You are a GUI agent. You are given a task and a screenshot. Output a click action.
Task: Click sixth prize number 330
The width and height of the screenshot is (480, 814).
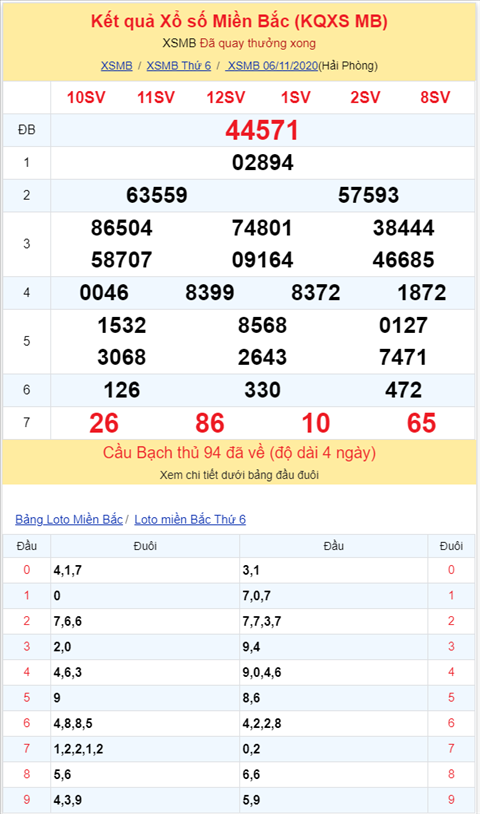point(262,390)
